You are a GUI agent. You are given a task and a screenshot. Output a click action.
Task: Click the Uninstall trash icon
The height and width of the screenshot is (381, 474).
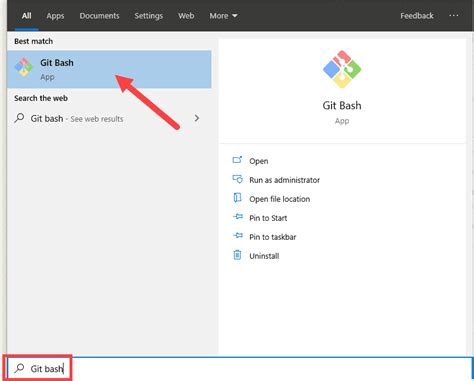(x=237, y=255)
